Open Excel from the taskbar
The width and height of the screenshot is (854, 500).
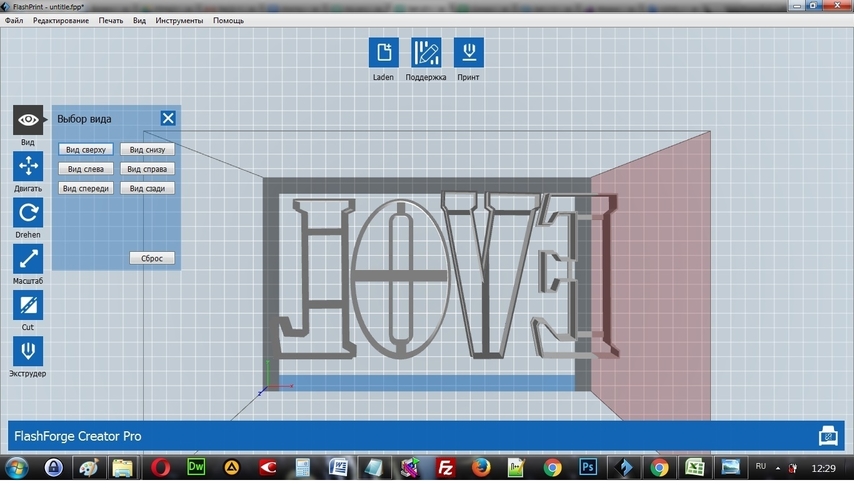(x=694, y=468)
